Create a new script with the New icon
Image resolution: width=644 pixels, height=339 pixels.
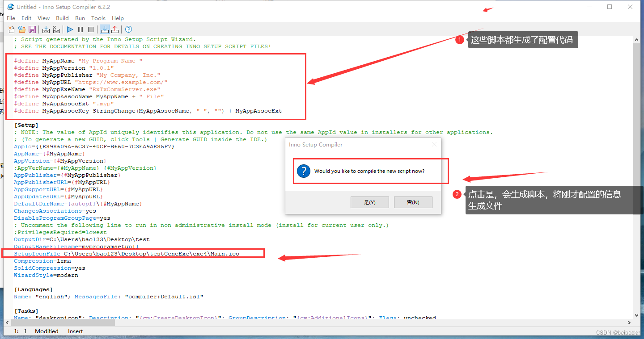point(11,29)
